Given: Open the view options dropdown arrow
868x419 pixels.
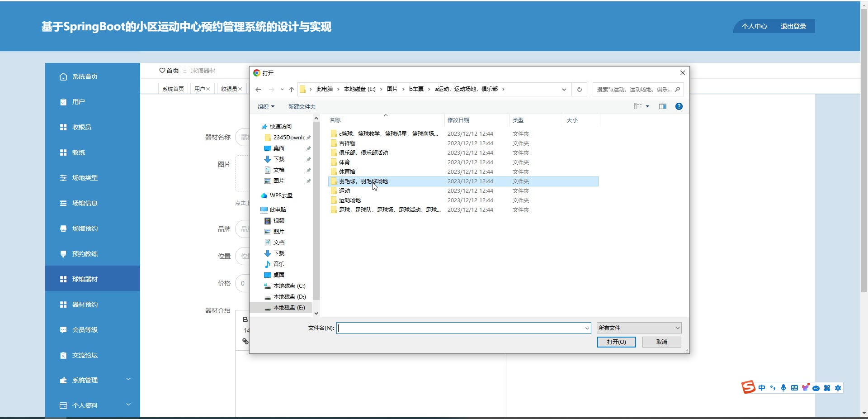Looking at the screenshot, I should tap(647, 106).
